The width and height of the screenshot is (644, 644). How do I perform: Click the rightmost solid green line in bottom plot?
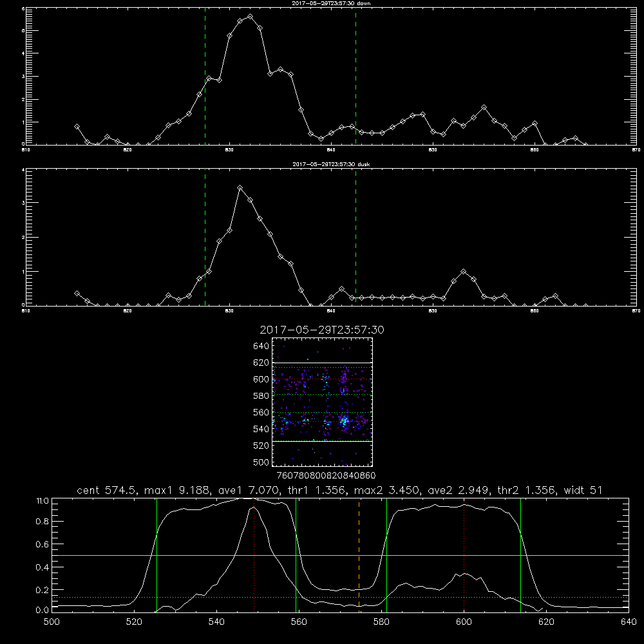point(520,554)
